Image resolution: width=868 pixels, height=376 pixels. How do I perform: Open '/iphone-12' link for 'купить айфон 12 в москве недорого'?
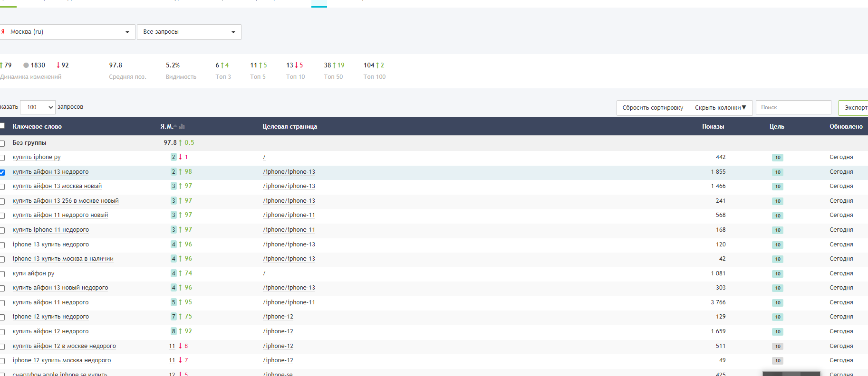click(278, 346)
